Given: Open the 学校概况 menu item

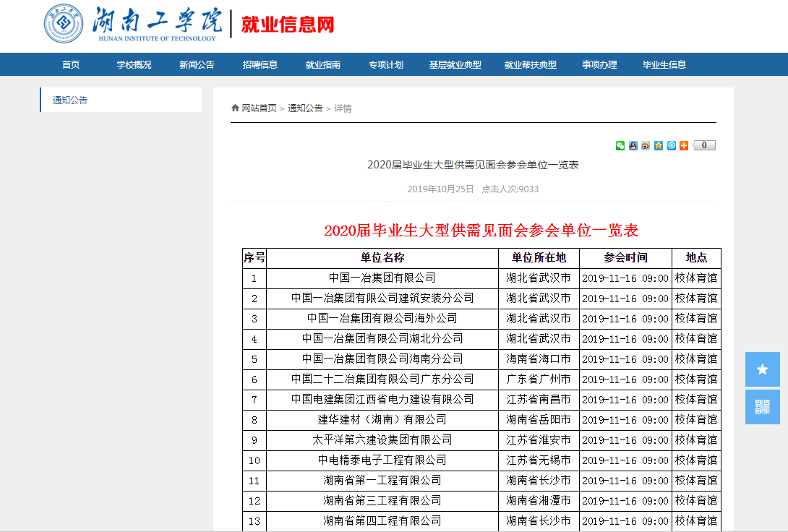Looking at the screenshot, I should pyautogui.click(x=134, y=64).
